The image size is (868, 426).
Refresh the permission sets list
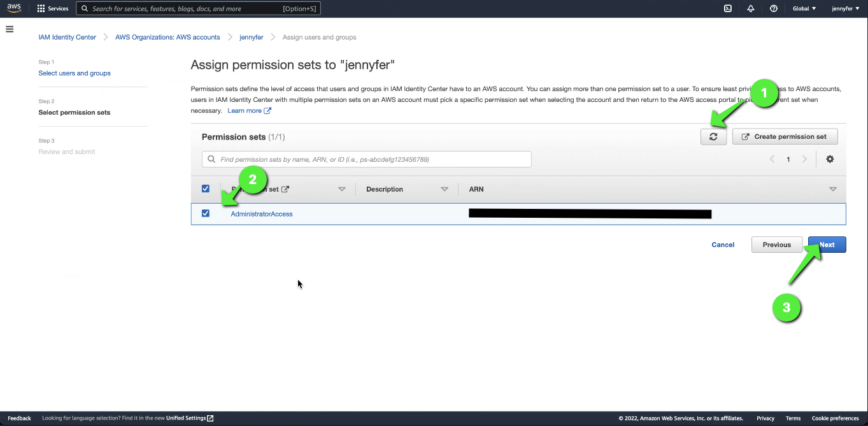(713, 136)
